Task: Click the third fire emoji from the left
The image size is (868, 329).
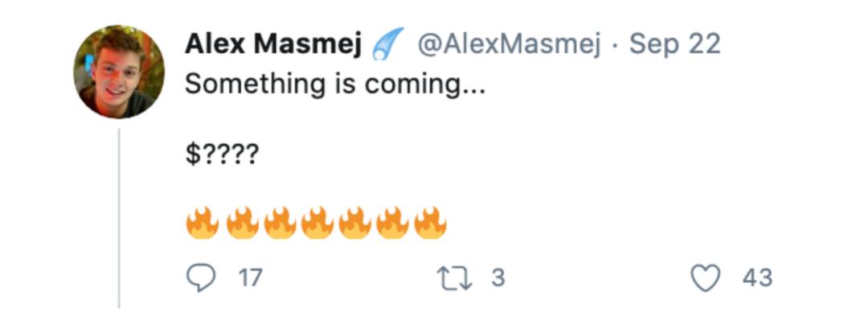Action: (x=280, y=223)
